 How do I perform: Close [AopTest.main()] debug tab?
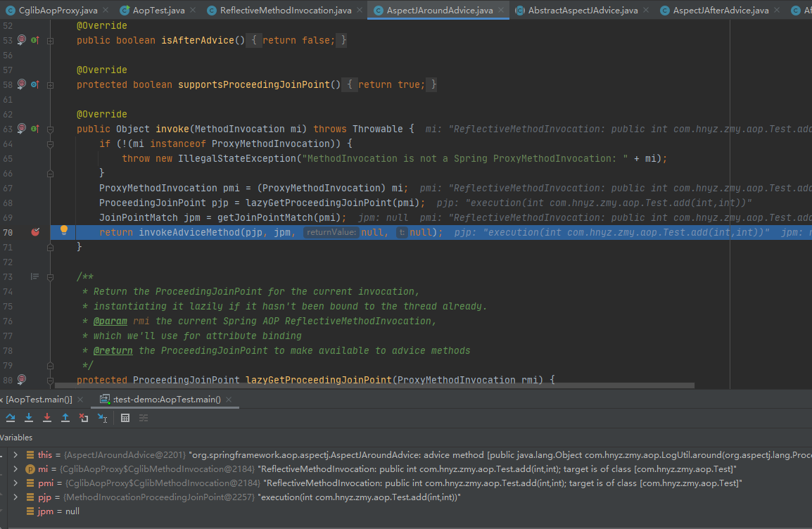tap(80, 399)
